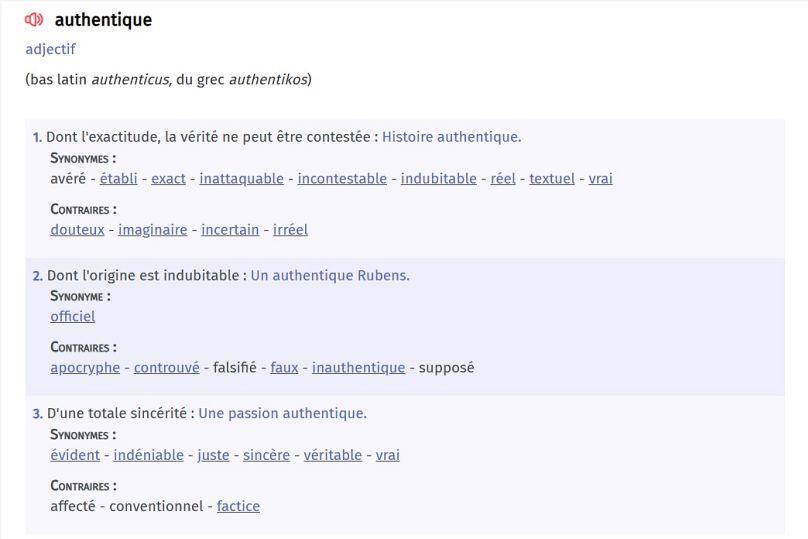
Task: Open the "imaginaire" antonym link
Action: [x=153, y=230]
